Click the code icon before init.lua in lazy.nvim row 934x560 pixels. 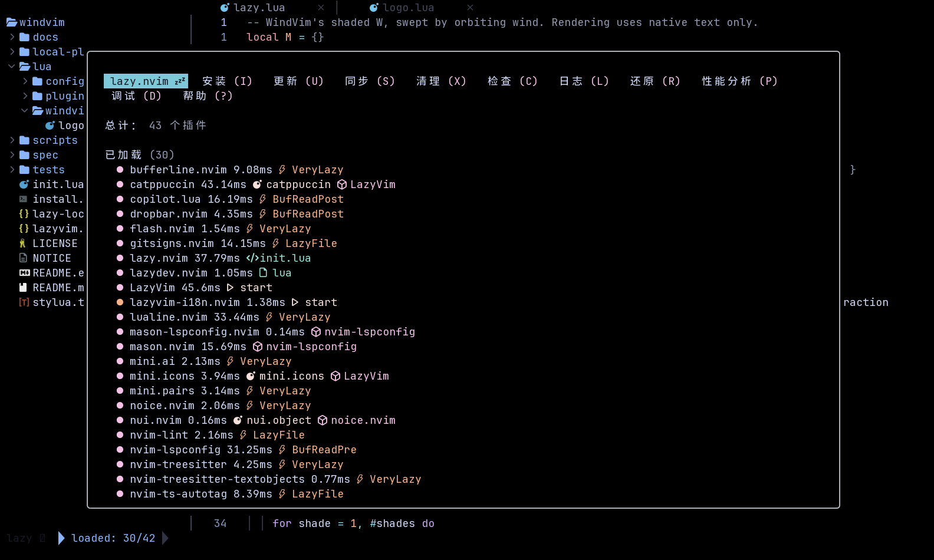click(x=253, y=258)
